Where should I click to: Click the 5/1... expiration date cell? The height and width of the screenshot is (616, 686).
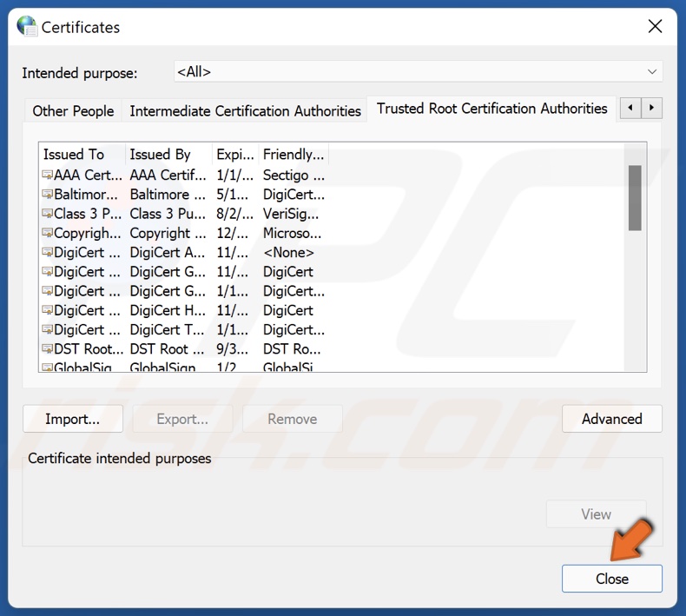coord(233,194)
